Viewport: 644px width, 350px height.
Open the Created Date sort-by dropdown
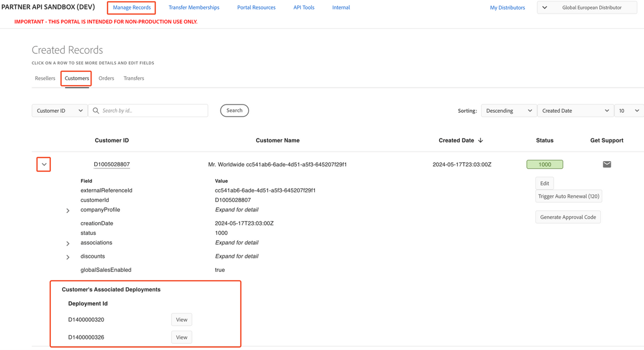[x=575, y=111]
